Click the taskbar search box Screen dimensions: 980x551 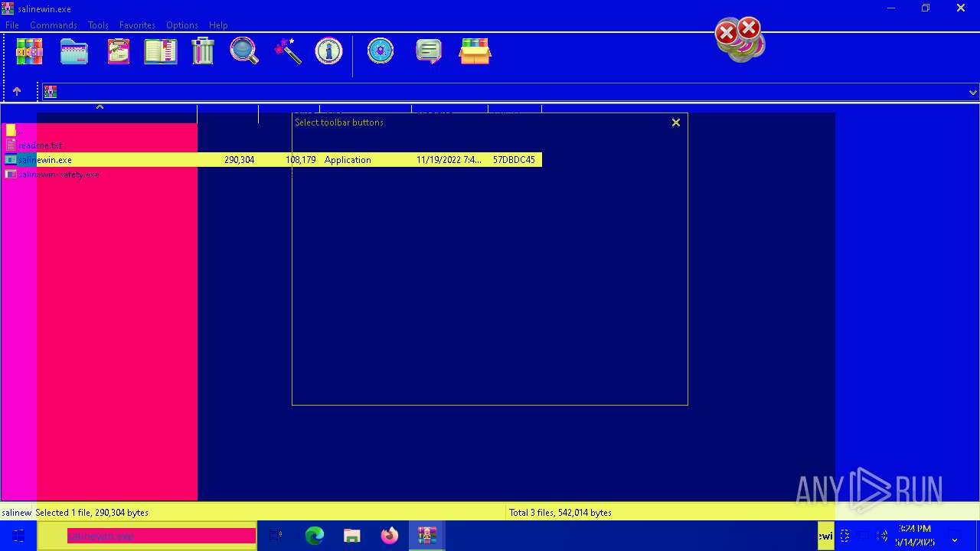pyautogui.click(x=147, y=536)
